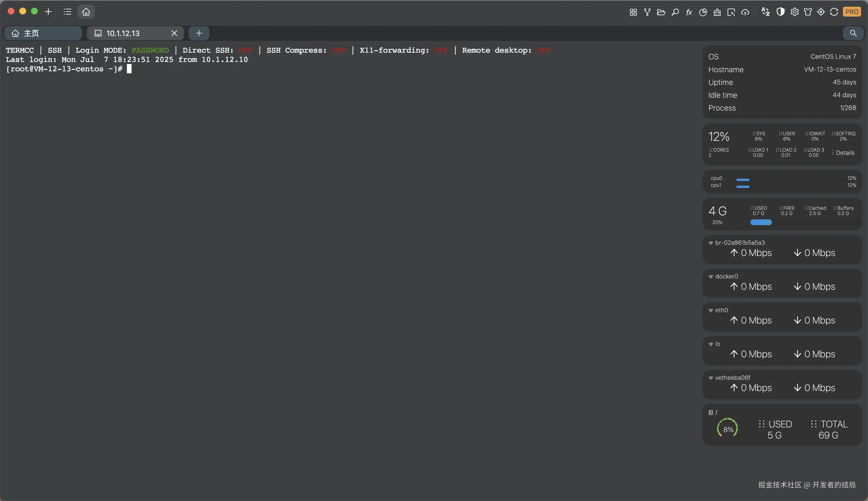868x501 pixels.
Task: Toggle the half-shield theme icon
Action: coord(780,12)
